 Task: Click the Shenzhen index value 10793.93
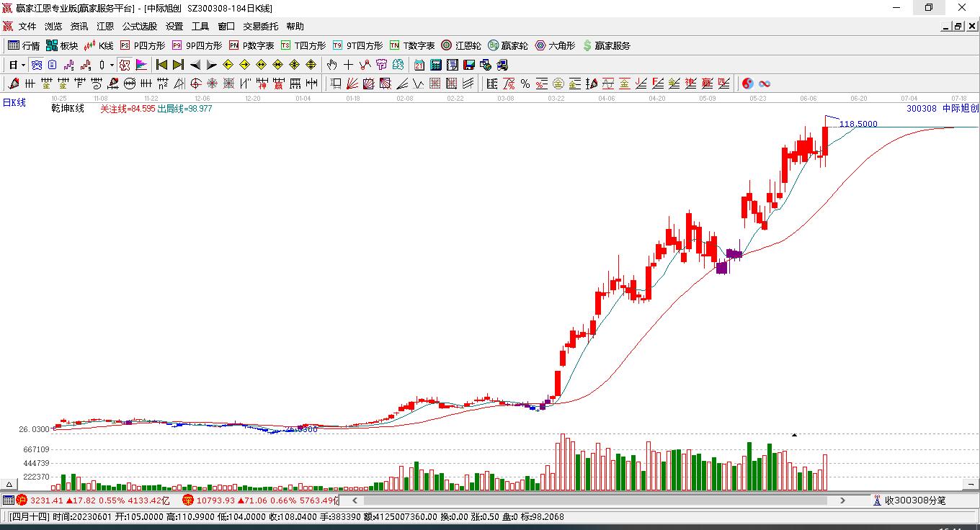click(x=216, y=500)
